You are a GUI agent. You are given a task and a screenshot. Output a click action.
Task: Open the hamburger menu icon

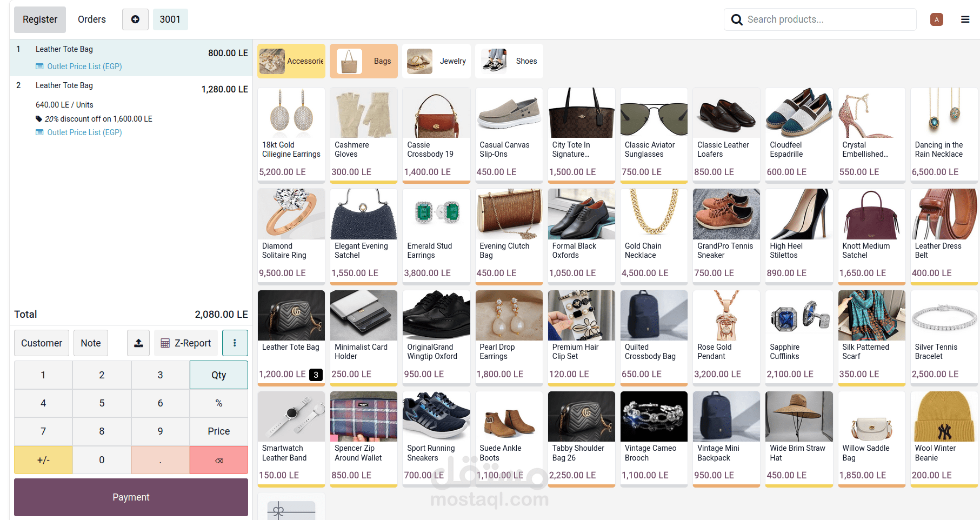tap(965, 19)
